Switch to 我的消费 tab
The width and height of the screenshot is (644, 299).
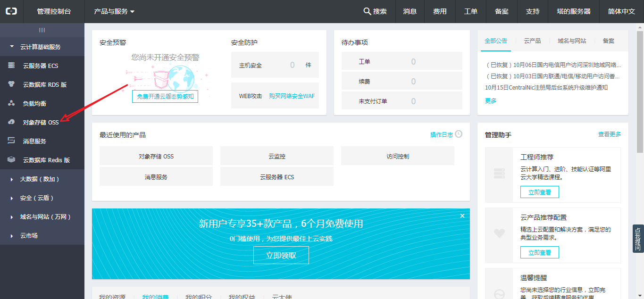(155, 296)
